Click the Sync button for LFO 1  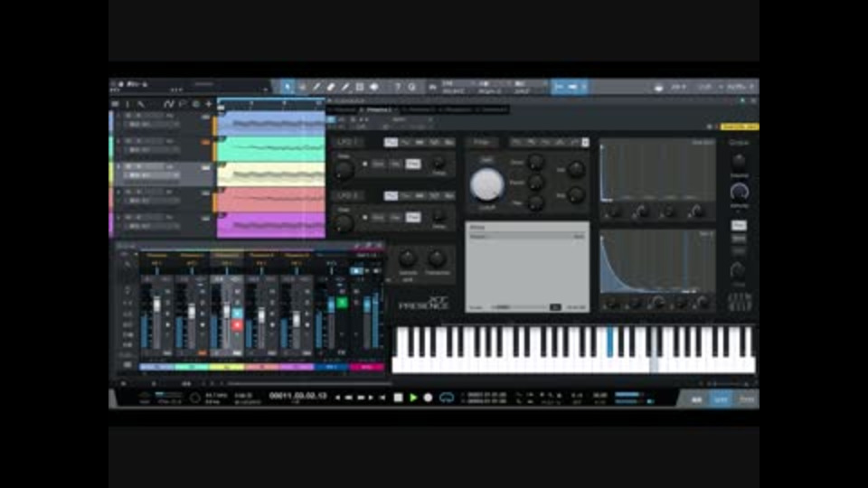[x=378, y=164]
